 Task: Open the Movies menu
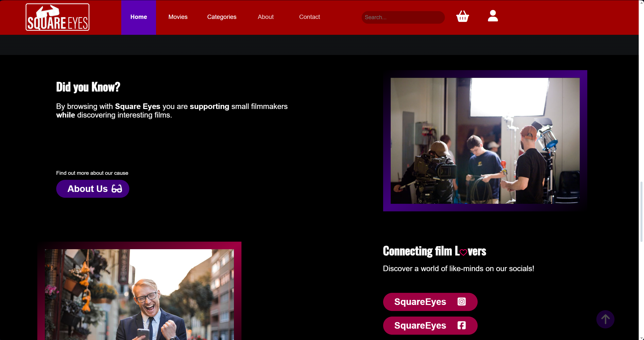click(x=178, y=17)
